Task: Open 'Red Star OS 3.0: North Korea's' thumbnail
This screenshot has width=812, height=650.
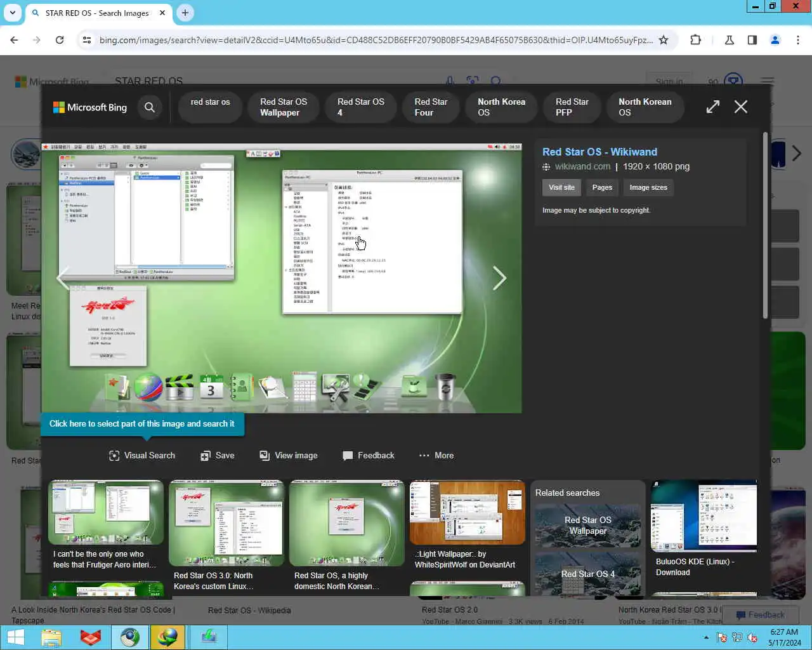Action: tap(226, 523)
